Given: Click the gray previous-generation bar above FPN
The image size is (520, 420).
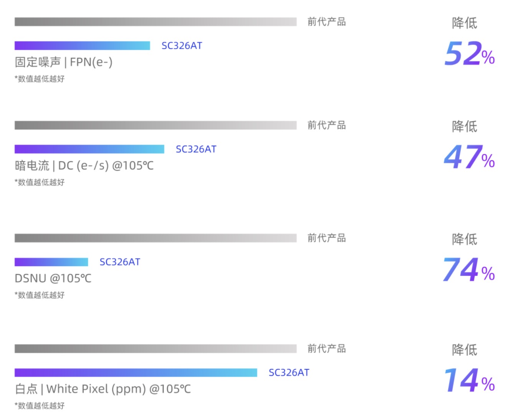Looking at the screenshot, I should (x=156, y=22).
